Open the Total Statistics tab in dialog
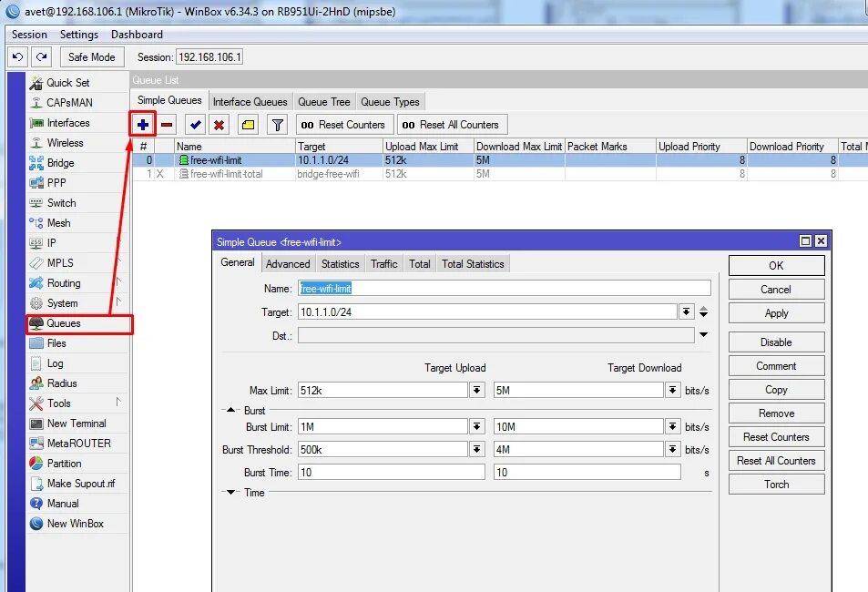 473,263
